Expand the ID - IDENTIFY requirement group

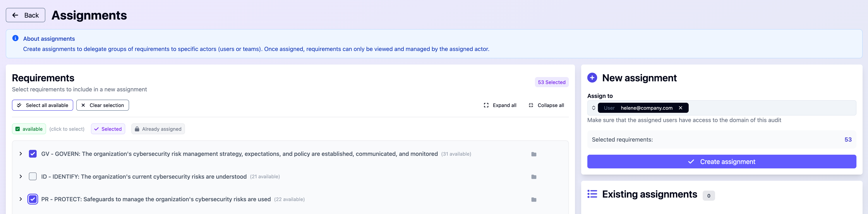pyautogui.click(x=21, y=177)
